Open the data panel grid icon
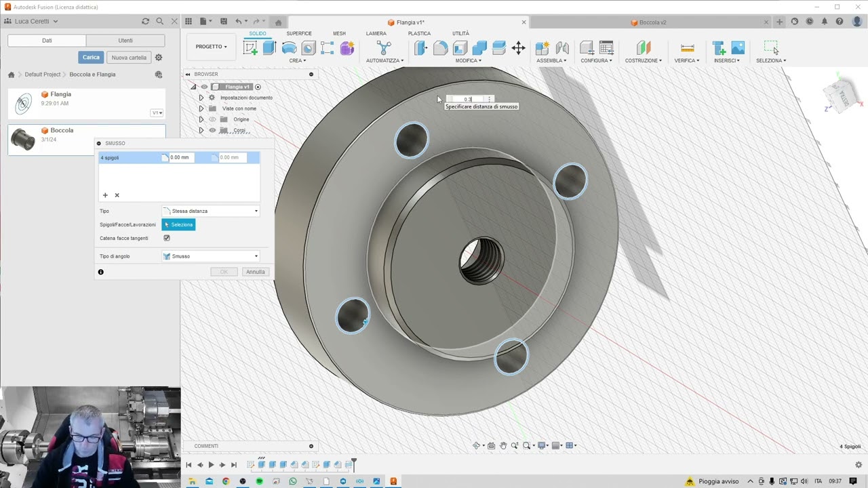Screen dimensions: 868x488 189,22
